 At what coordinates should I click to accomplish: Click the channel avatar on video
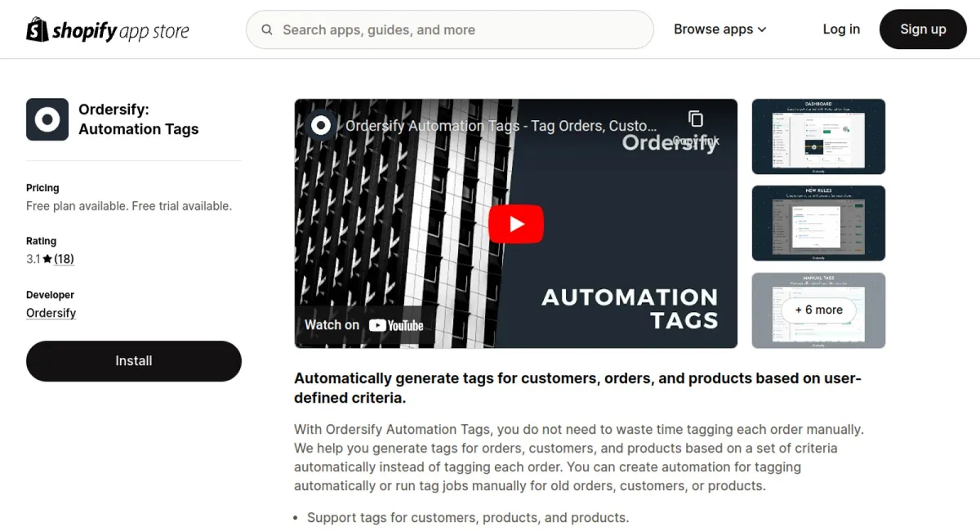[321, 125]
